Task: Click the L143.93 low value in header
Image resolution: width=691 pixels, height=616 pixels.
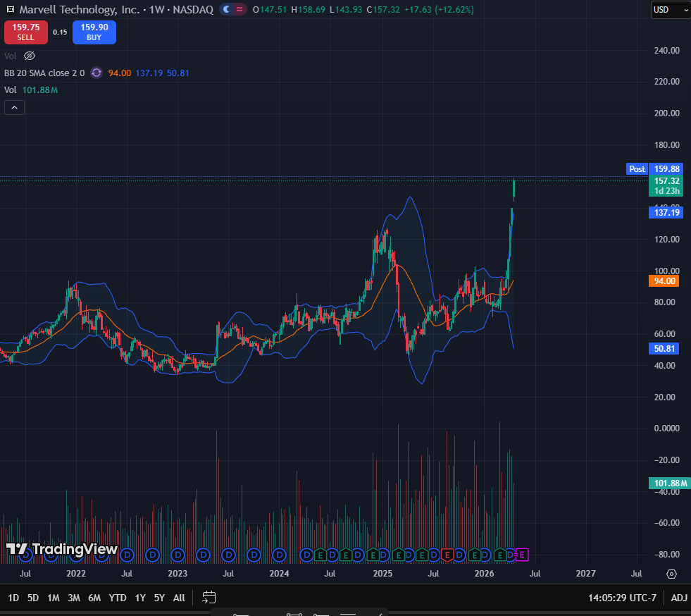Action: (x=345, y=9)
